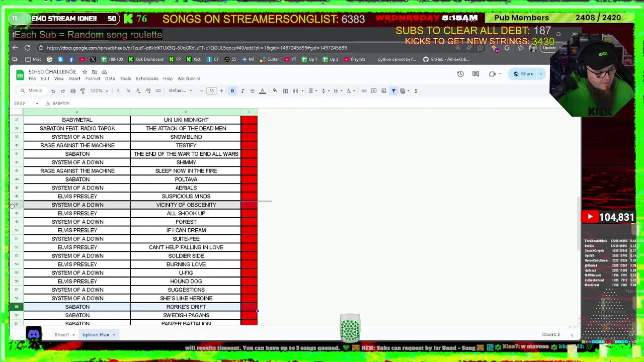Open the Tools menu

pyautogui.click(x=125, y=78)
